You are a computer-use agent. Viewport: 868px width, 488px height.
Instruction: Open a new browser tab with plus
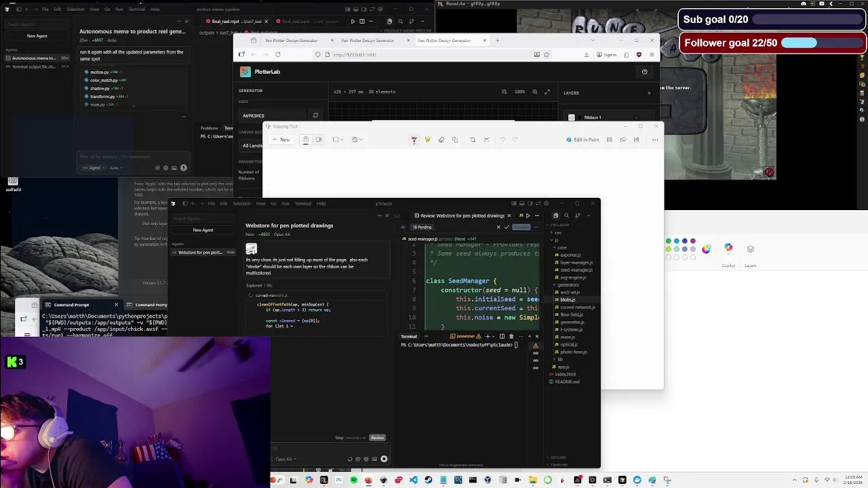pyautogui.click(x=497, y=41)
